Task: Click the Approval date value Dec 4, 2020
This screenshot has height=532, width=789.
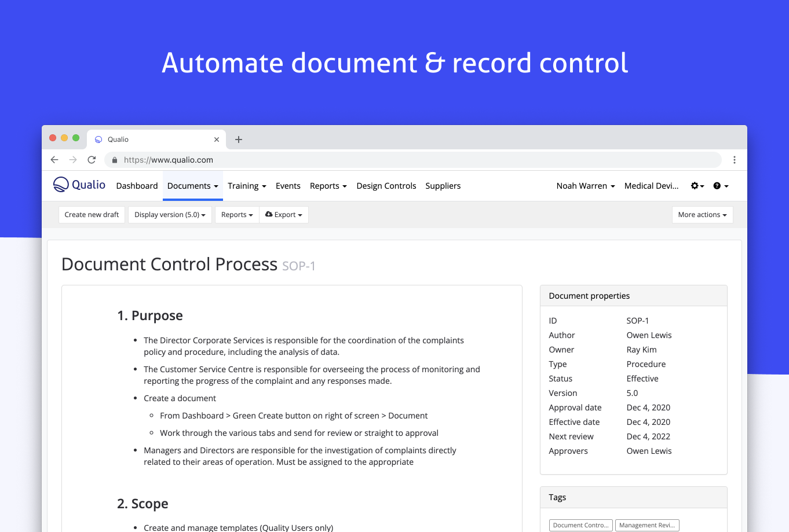Action: click(x=649, y=408)
